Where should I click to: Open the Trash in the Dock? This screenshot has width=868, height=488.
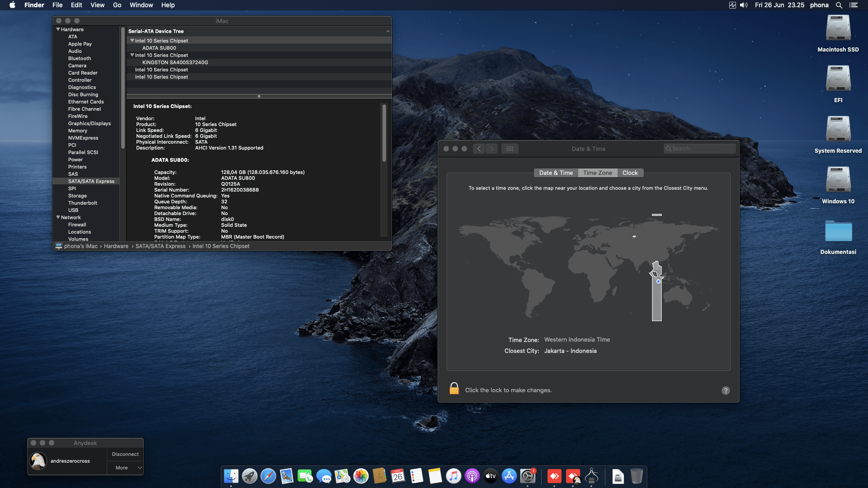click(x=637, y=476)
